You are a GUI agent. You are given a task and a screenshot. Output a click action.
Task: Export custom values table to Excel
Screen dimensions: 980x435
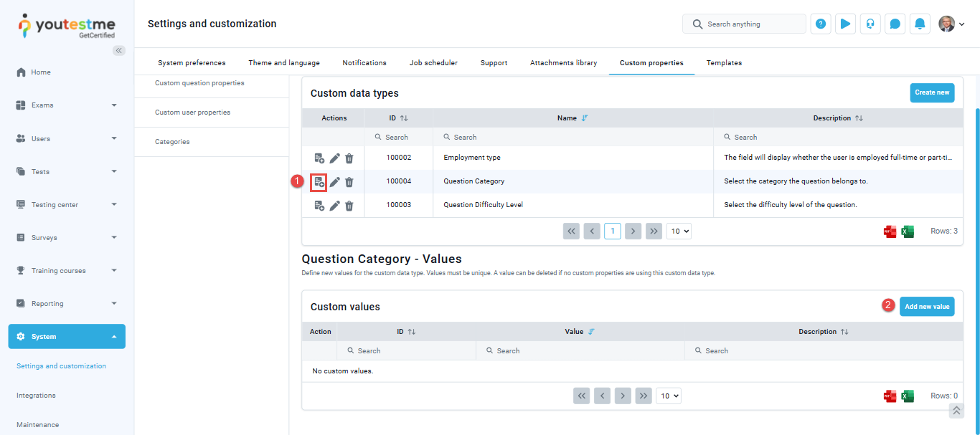908,396
